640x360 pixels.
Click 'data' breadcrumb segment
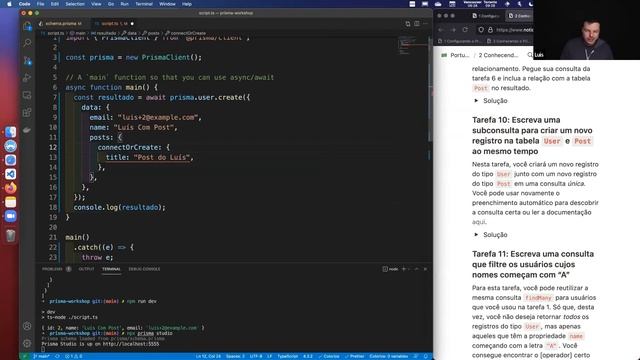[x=131, y=33]
